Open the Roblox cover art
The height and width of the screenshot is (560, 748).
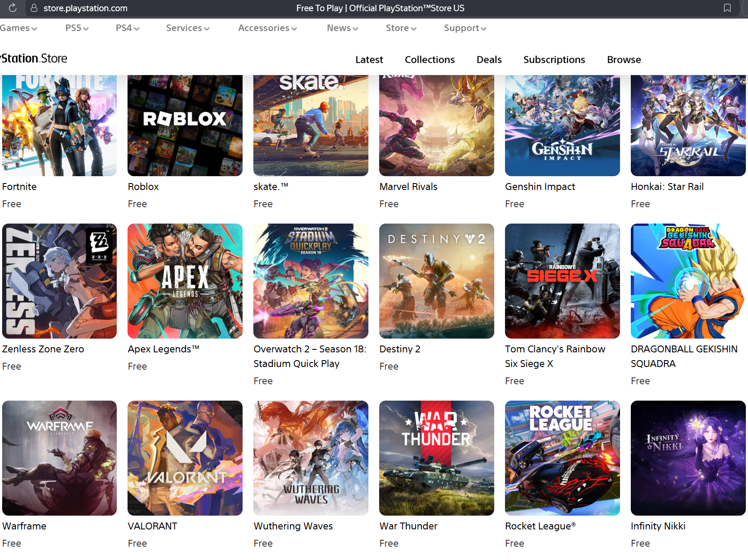coord(185,125)
